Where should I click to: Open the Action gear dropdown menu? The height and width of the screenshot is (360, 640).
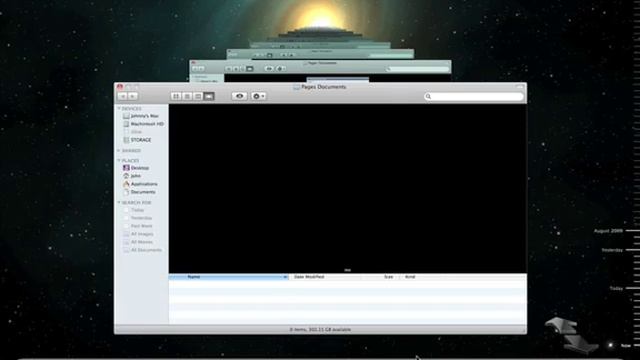(259, 96)
